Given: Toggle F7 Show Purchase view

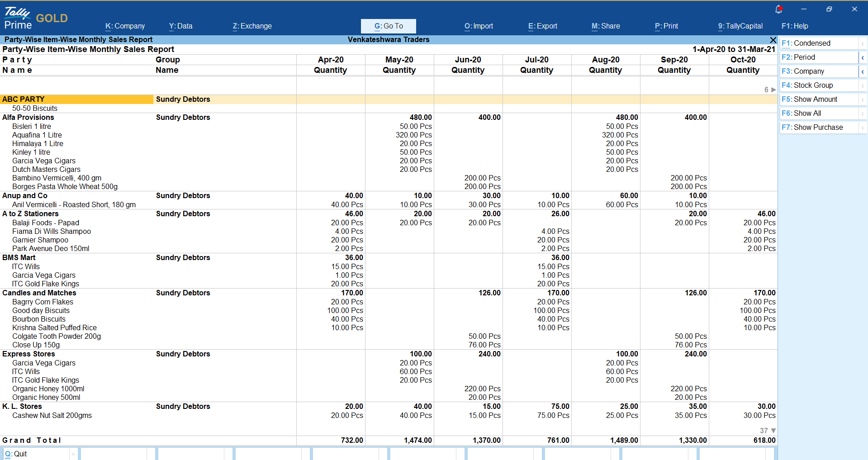Looking at the screenshot, I should (x=819, y=128).
